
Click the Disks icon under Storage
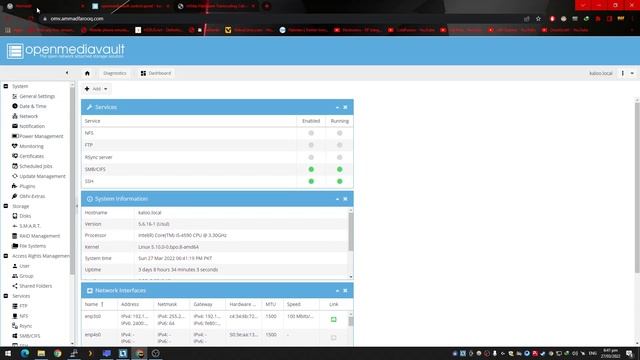[x=15, y=216]
